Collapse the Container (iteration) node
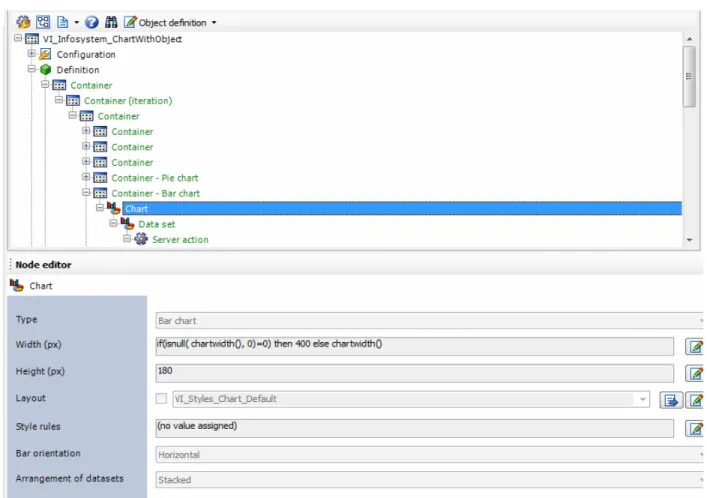This screenshot has height=498, width=707. [x=59, y=100]
